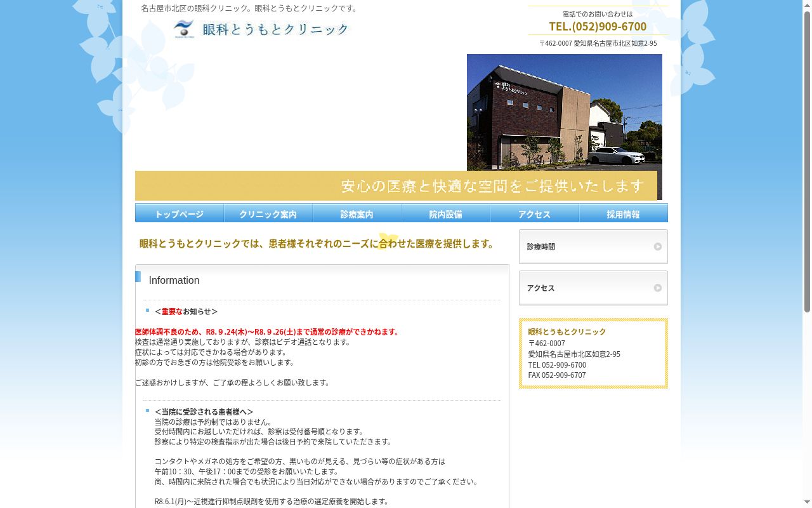Open the クリニック案内 menu item
This screenshot has width=812, height=508.
(268, 213)
